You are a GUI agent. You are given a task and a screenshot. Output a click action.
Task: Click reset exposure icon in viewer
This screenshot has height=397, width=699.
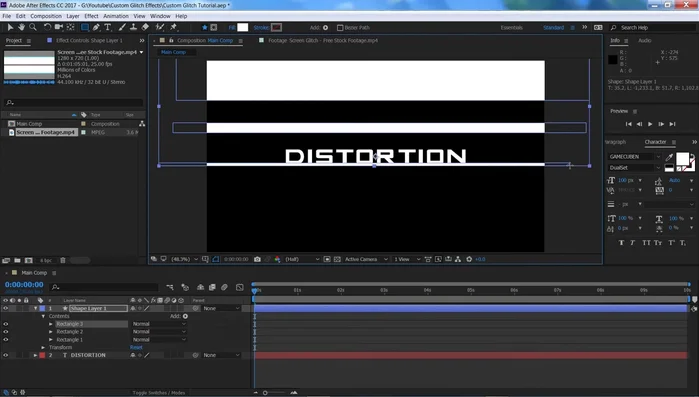469,259
